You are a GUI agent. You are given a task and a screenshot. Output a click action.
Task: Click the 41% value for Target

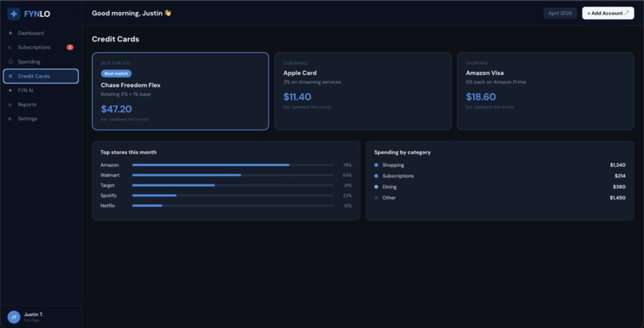[x=348, y=185]
